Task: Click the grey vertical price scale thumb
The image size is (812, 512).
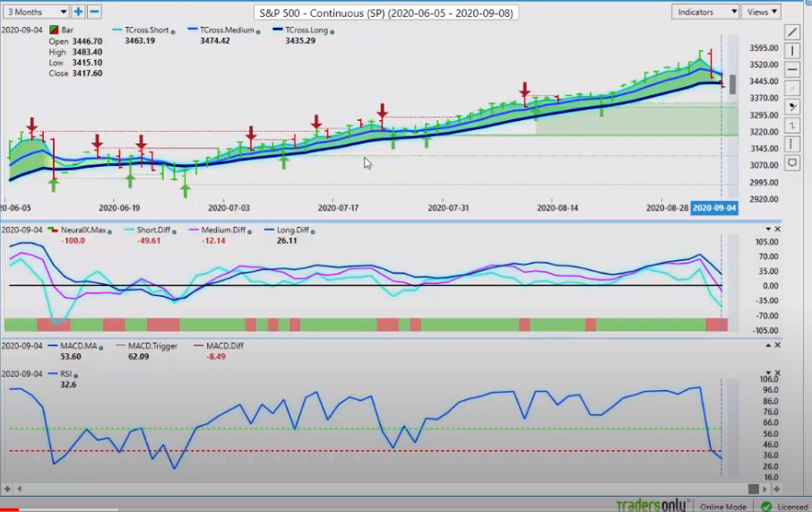Action: 733,84
